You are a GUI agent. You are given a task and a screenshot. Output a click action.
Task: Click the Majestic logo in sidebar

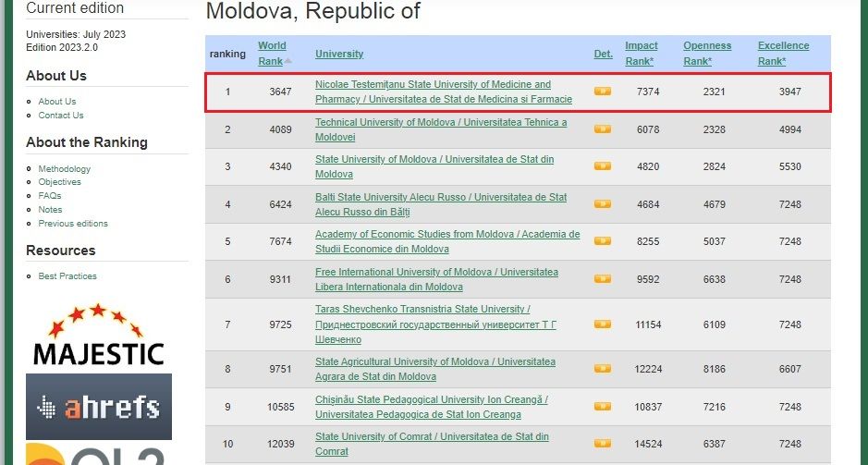(98, 336)
